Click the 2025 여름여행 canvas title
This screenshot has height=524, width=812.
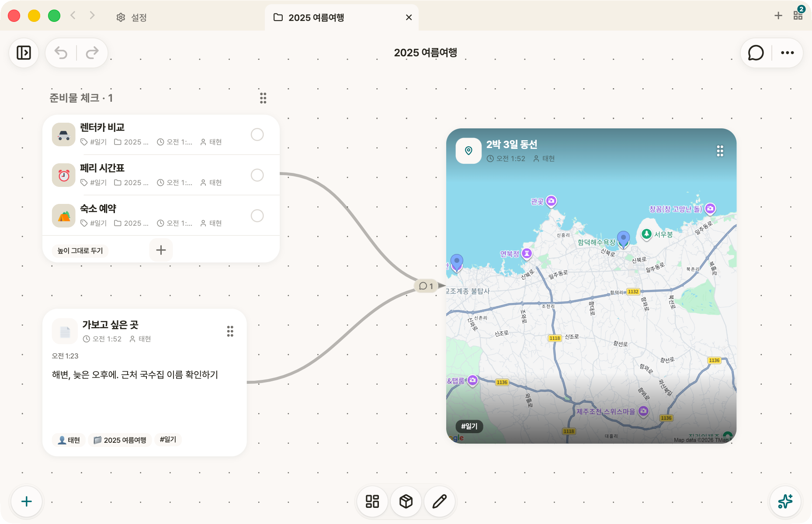(x=425, y=53)
